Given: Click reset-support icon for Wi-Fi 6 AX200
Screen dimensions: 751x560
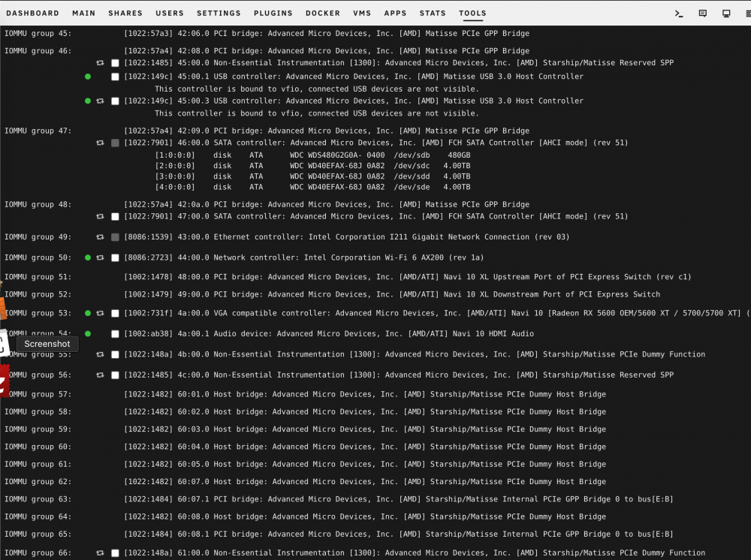Looking at the screenshot, I should pos(100,257).
